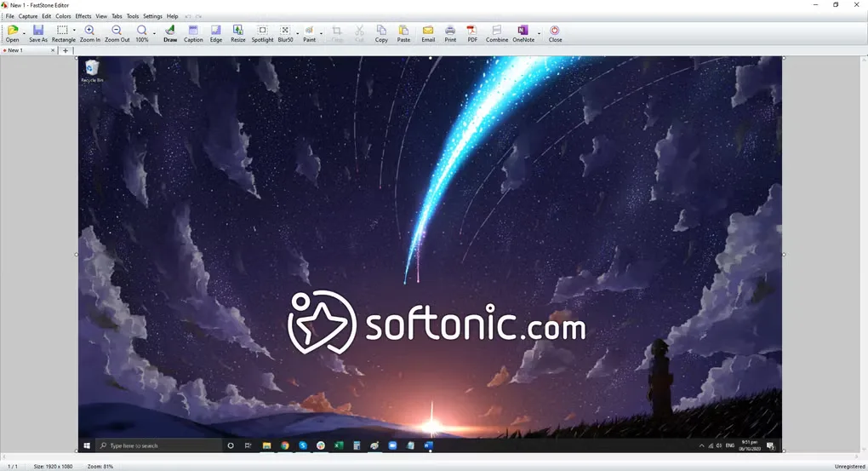The width and height of the screenshot is (868, 471).
Task: Close the New 1 tab
Action: coord(53,50)
